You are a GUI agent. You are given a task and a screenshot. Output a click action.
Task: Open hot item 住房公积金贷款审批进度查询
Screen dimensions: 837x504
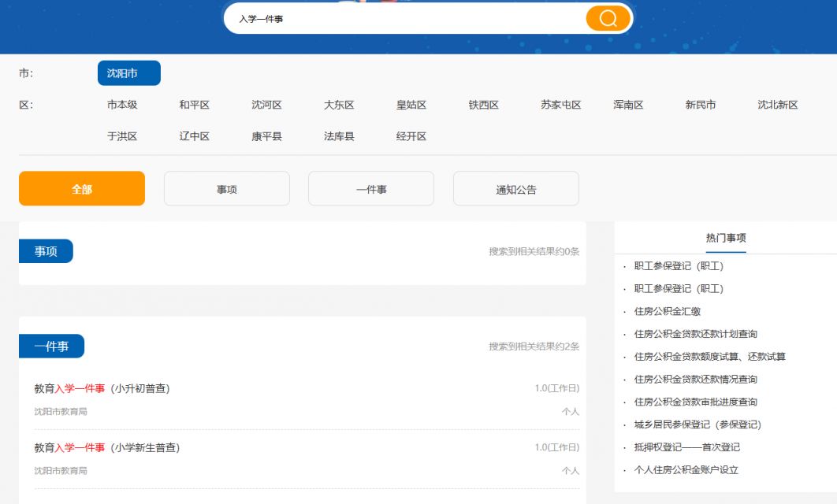click(x=696, y=402)
